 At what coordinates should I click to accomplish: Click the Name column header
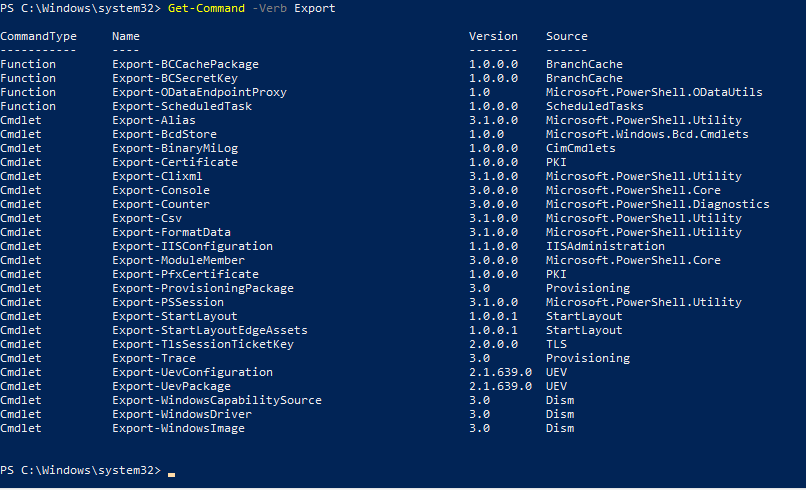126,36
